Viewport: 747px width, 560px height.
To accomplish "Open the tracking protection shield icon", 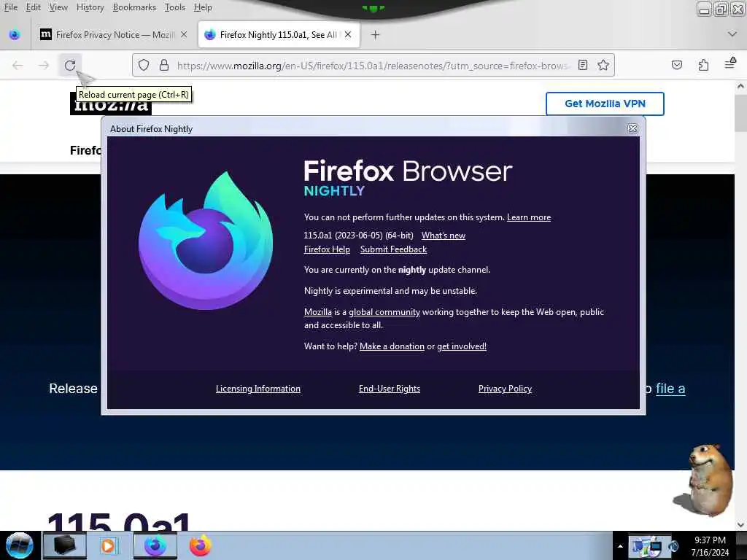I will click(144, 65).
